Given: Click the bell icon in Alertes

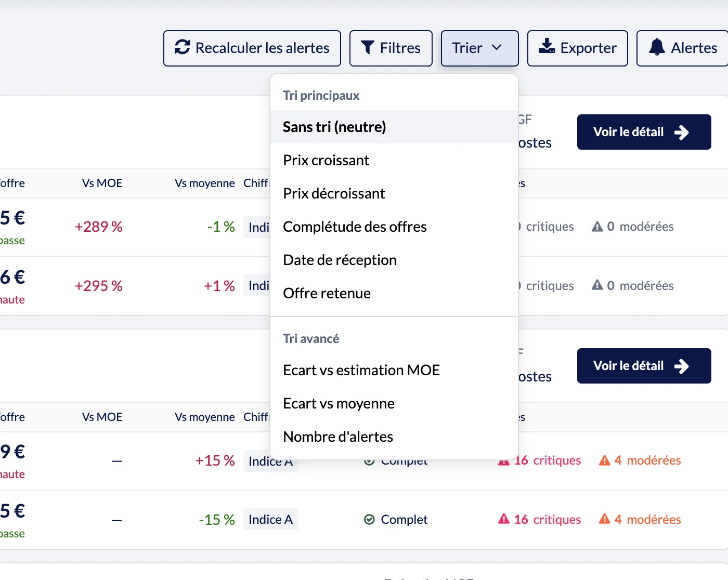Looking at the screenshot, I should click(x=657, y=47).
